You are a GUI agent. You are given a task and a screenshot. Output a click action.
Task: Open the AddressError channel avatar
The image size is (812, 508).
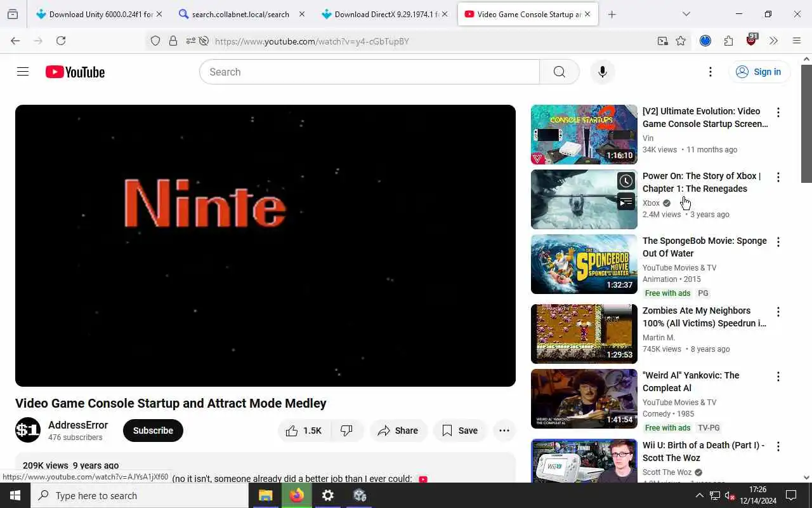[28, 430]
